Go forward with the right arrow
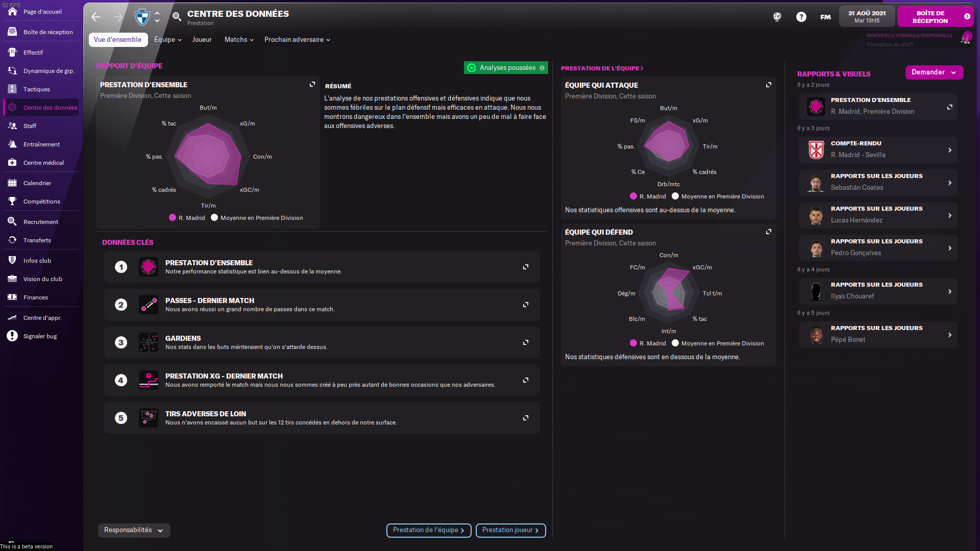The image size is (980, 551). click(118, 17)
